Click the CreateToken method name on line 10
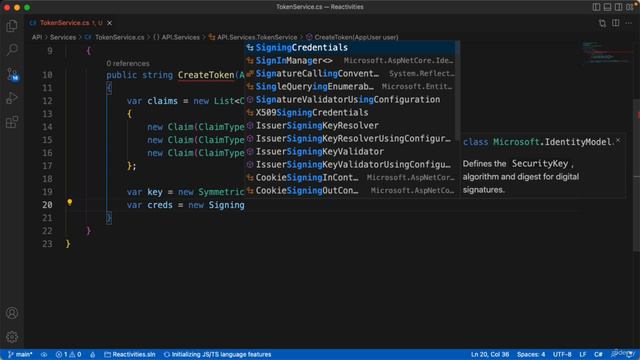Viewport: 640px width, 360px height. [x=206, y=75]
